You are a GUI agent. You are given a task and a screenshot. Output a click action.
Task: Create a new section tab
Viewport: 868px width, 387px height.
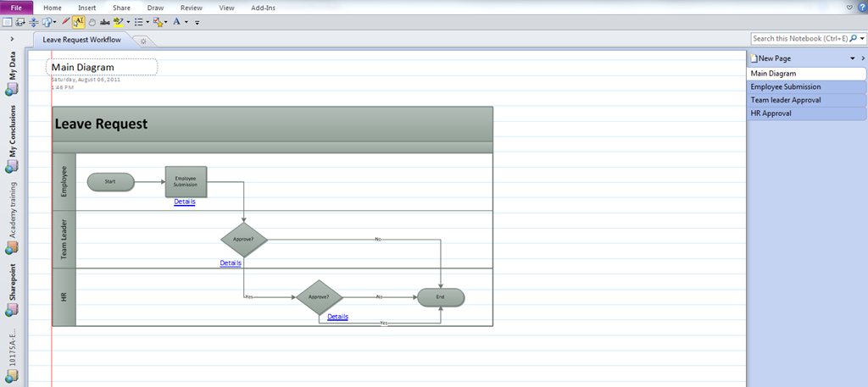tap(142, 40)
